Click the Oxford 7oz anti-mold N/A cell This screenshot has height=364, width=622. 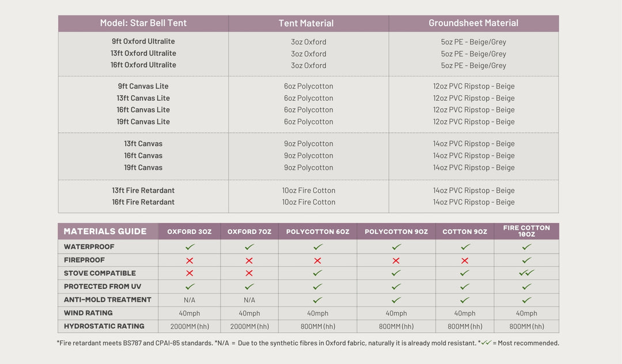click(x=249, y=300)
